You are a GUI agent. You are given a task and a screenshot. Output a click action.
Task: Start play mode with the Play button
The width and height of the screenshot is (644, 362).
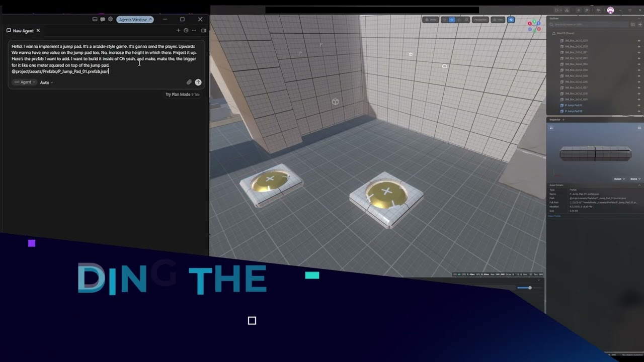[x=556, y=10]
